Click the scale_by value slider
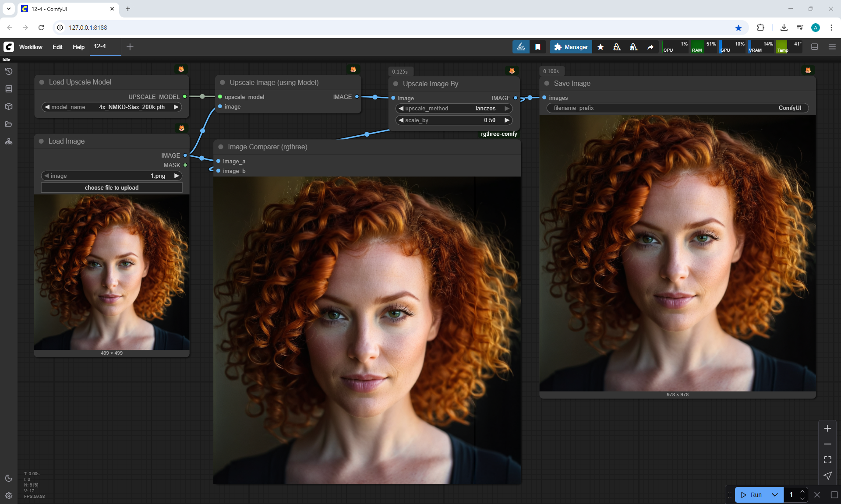The image size is (841, 504). [x=453, y=120]
